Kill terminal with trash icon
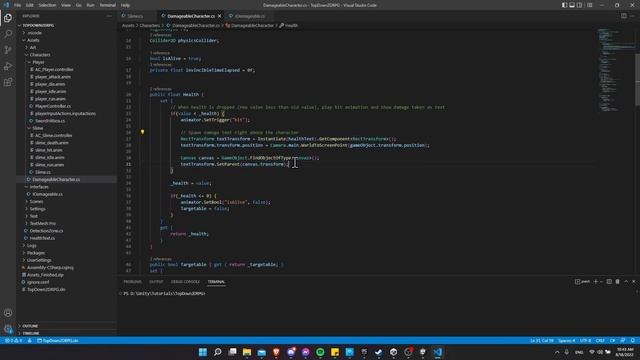Screen dimensions: 640x360 click(618, 282)
